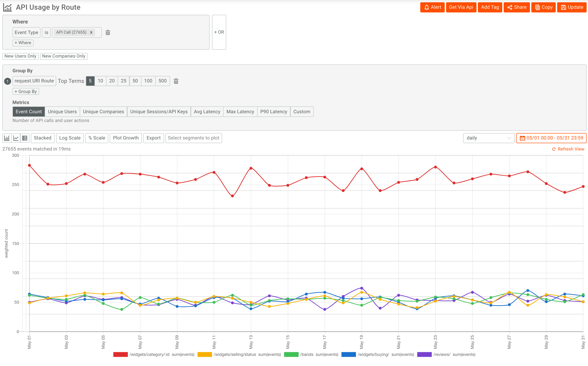Viewport: 588px width, 366px height.
Task: Set Top Terms to 20
Action: point(112,81)
